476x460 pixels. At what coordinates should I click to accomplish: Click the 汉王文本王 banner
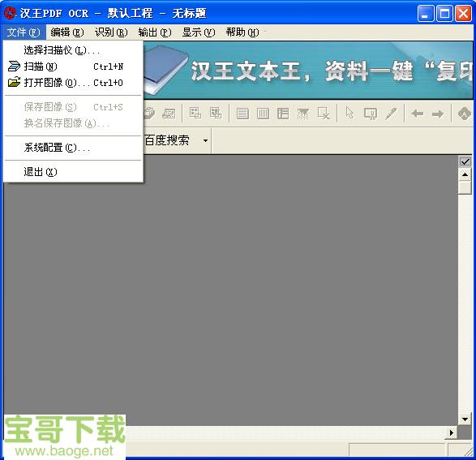click(308, 71)
